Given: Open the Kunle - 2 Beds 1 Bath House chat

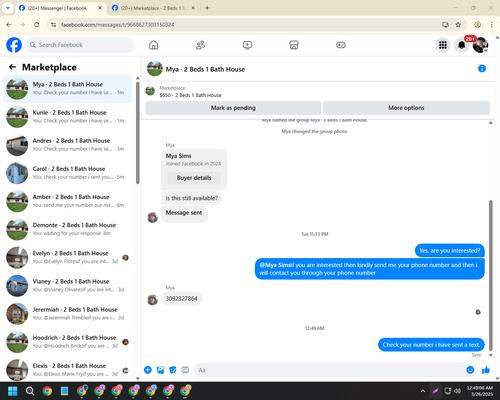Looking at the screenshot, I should pyautogui.click(x=68, y=117).
